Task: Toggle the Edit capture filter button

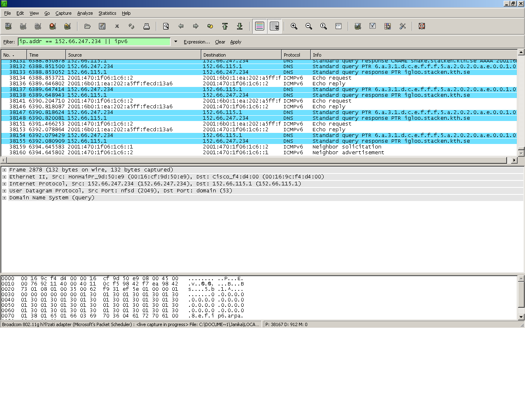Action: [x=357, y=26]
